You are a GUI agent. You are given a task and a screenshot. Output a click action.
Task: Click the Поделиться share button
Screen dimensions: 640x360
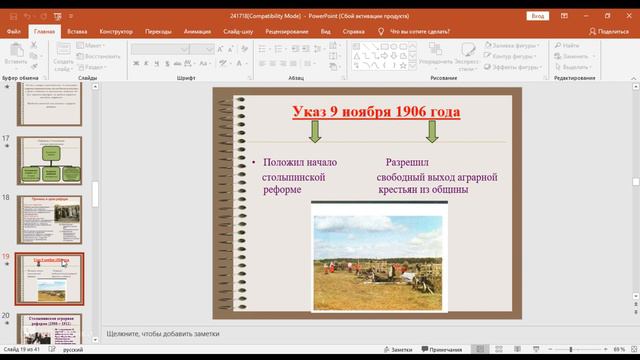[x=609, y=31]
